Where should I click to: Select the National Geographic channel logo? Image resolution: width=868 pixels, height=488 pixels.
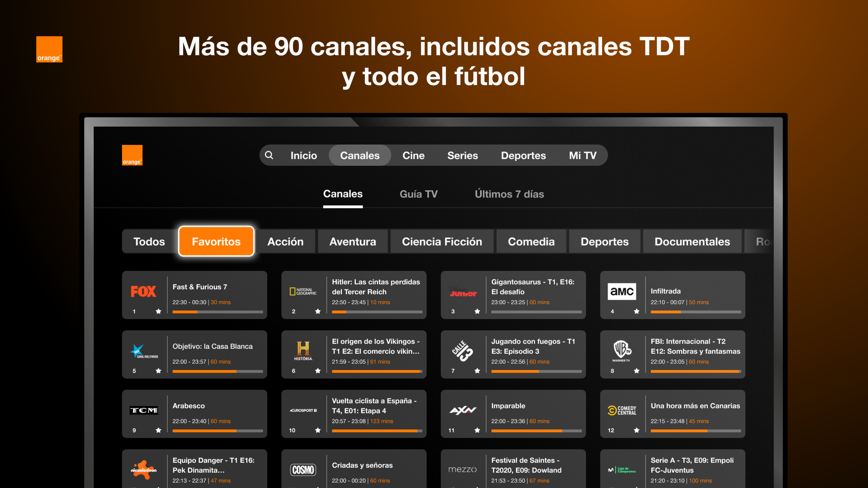(303, 291)
